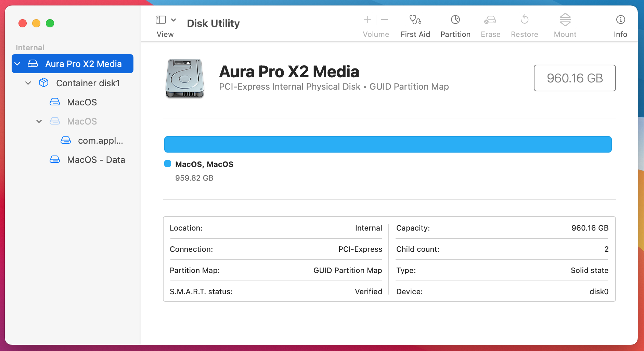Click the First Aid label
Image resolution: width=644 pixels, height=351 pixels.
pos(415,34)
